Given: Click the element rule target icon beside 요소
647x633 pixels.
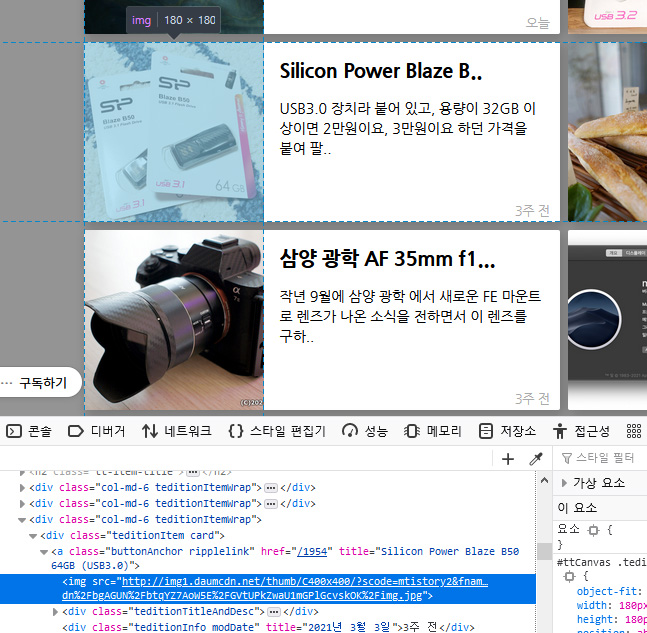Looking at the screenshot, I should pyautogui.click(x=593, y=530).
